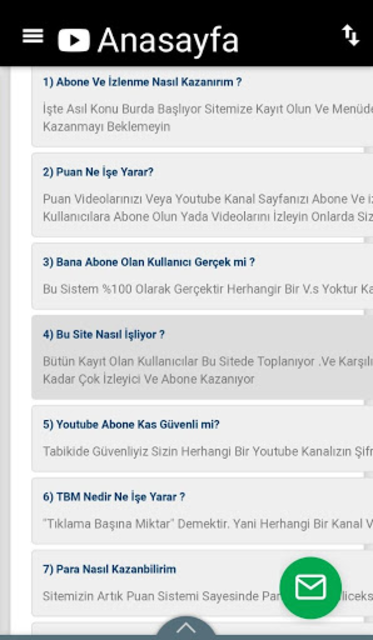The image size is (373, 640).
Task: Expand the bottom chevron-up panel handle
Action: coord(186,628)
